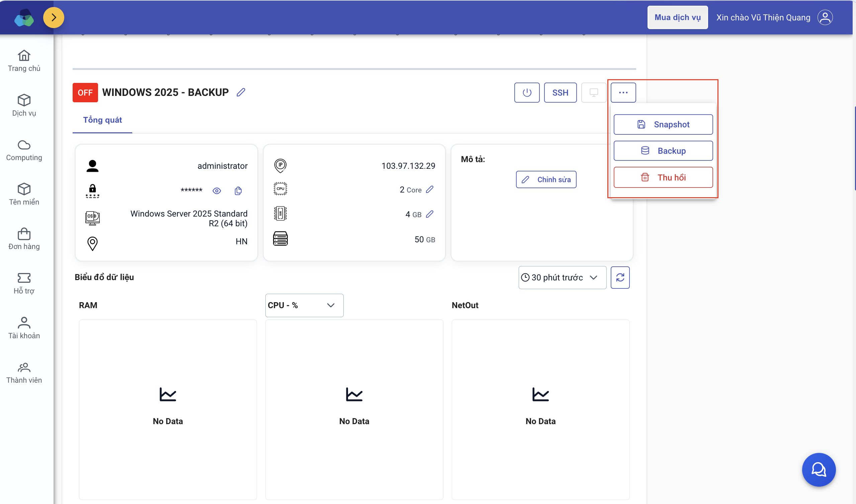Open the 30 phút trước time dropdown
This screenshot has width=856, height=504.
[562, 277]
